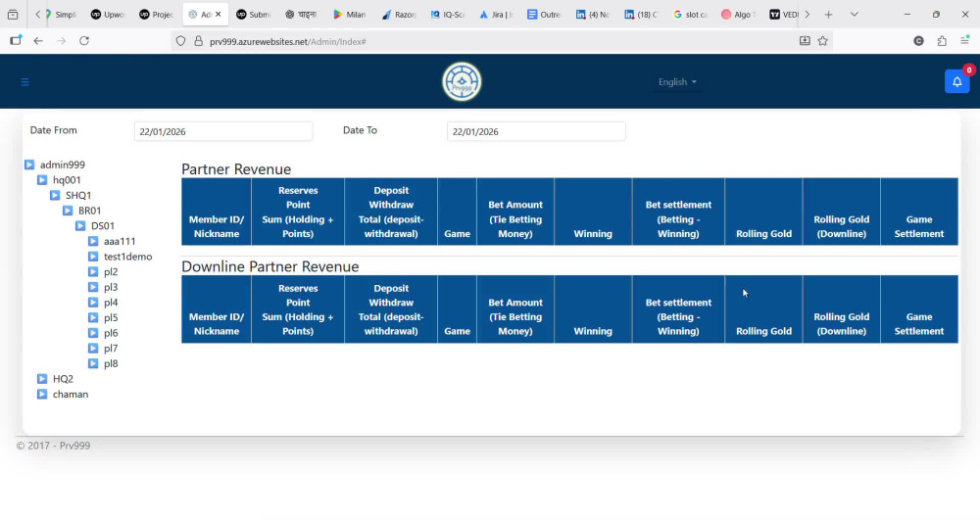This screenshot has width=980, height=520.
Task: Expand the chaman node arrow
Action: pos(42,394)
